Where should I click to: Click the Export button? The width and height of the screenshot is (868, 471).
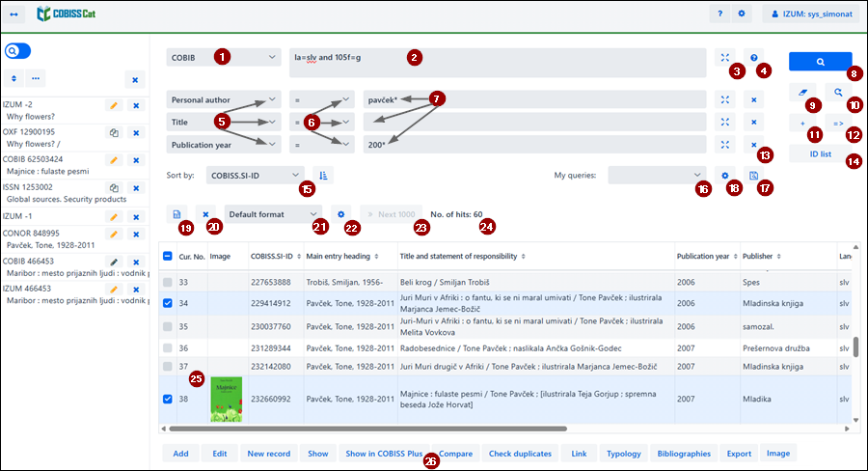tap(739, 454)
